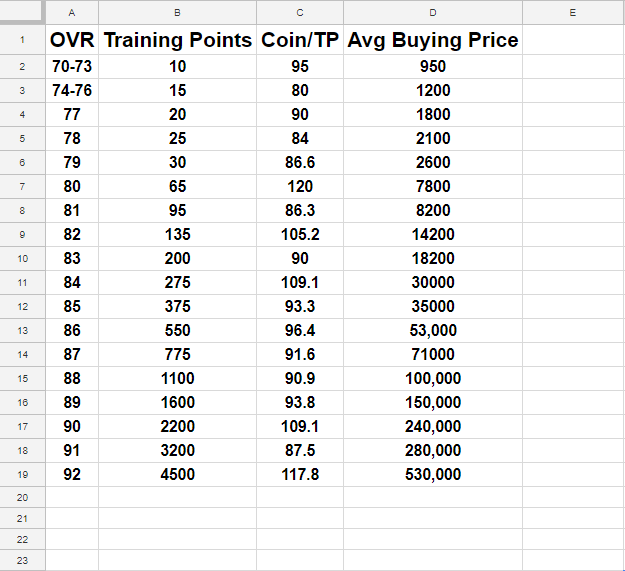Select the empty column E header

pos(572,12)
